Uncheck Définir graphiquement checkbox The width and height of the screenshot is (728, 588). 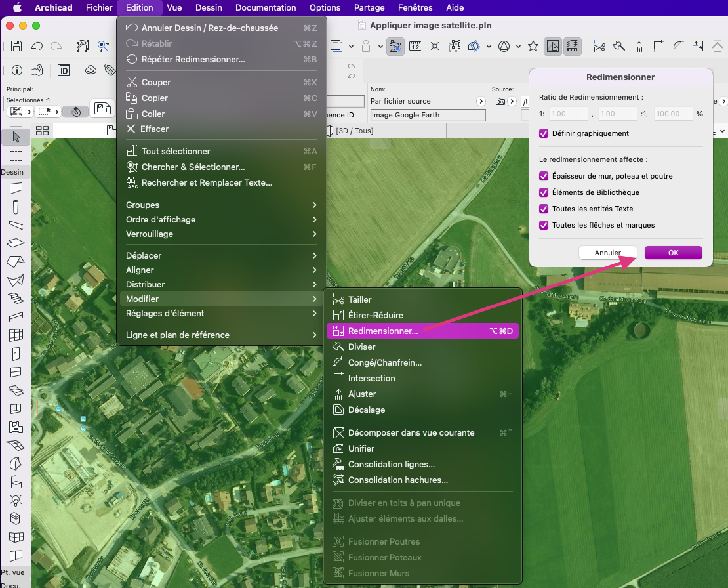point(544,133)
